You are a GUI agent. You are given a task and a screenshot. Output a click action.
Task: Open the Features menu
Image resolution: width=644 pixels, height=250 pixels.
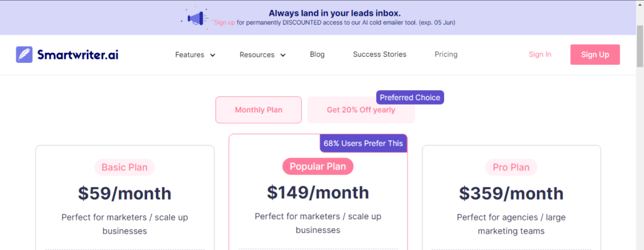tap(190, 55)
